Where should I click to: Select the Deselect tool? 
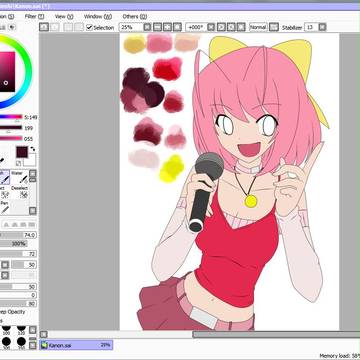click(19, 193)
